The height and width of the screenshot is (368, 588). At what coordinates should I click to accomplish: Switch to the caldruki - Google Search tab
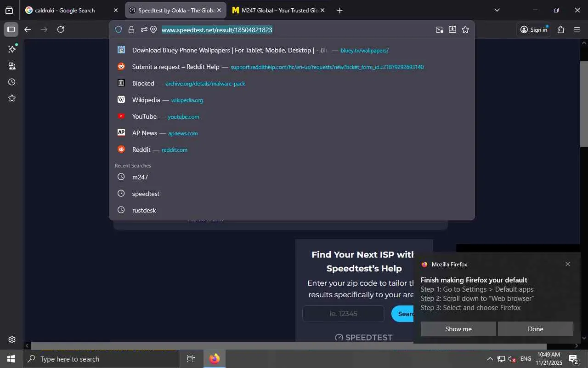point(65,10)
